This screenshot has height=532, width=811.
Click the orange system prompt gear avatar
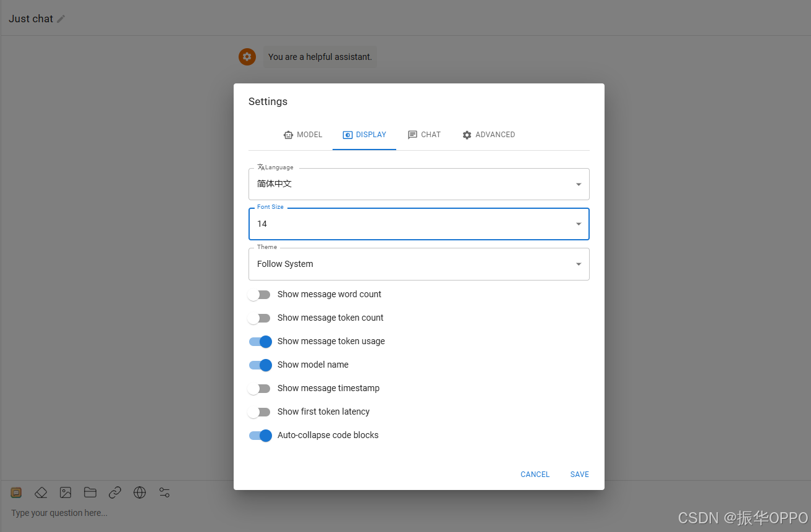tap(247, 57)
